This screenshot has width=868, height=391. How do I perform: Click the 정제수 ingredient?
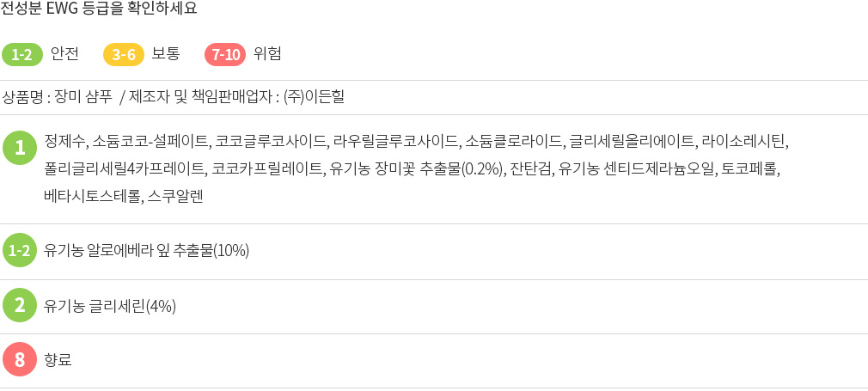[x=64, y=141]
